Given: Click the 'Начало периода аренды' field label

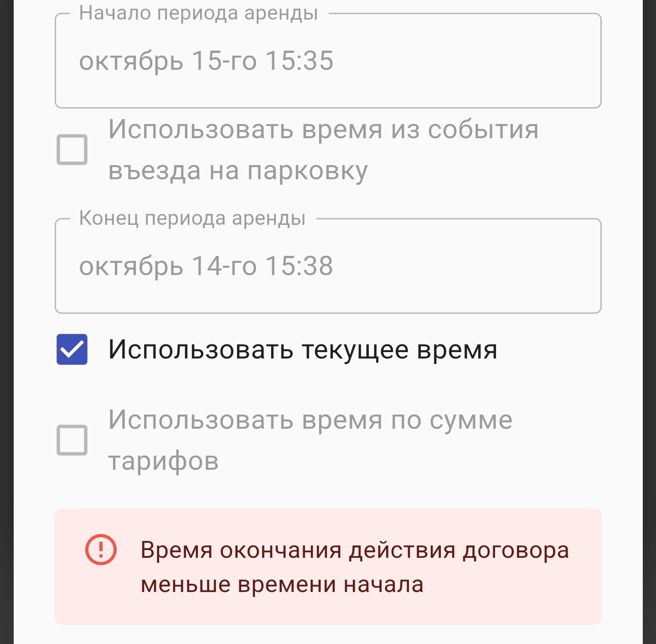Looking at the screenshot, I should coord(198,13).
